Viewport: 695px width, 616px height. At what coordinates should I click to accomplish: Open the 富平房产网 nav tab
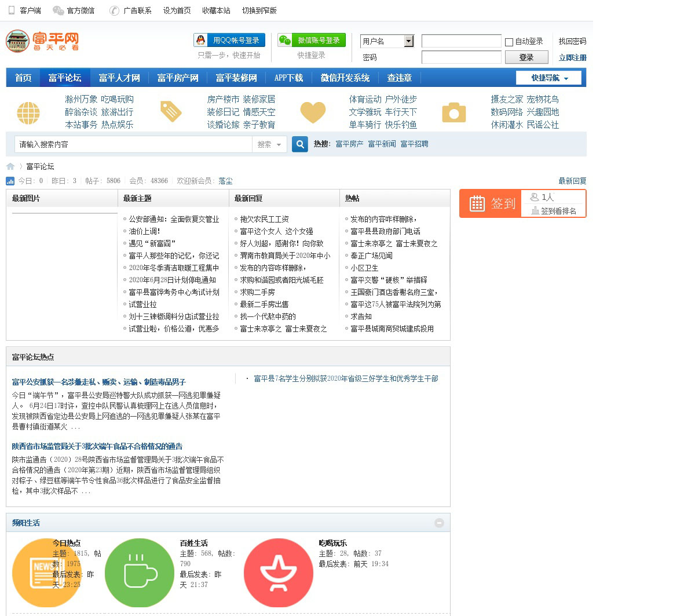[x=178, y=78]
